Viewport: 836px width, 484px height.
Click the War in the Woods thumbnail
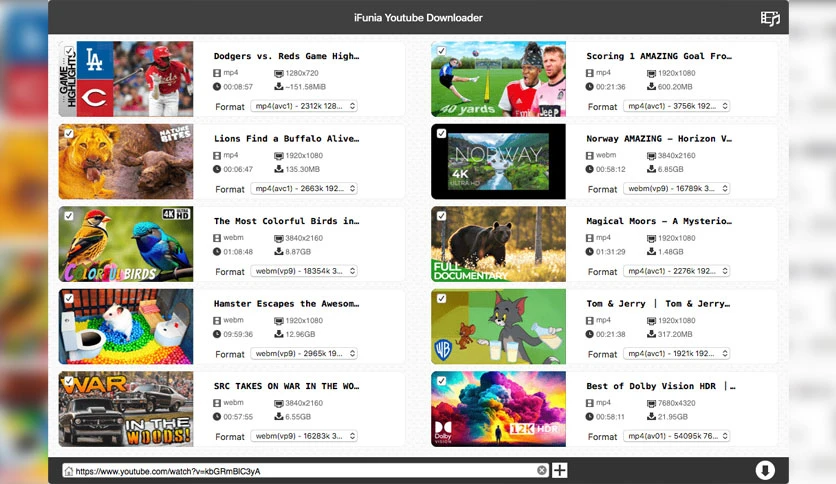[126, 409]
